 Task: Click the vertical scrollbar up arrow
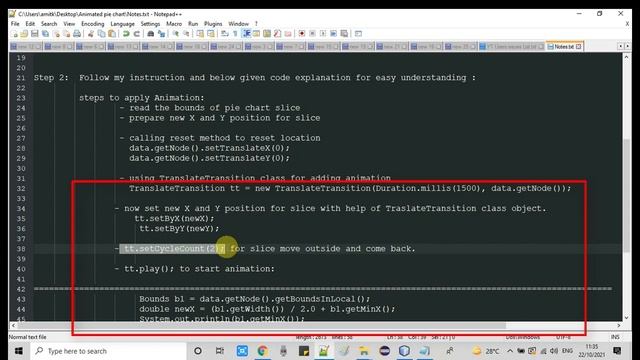coord(626,58)
